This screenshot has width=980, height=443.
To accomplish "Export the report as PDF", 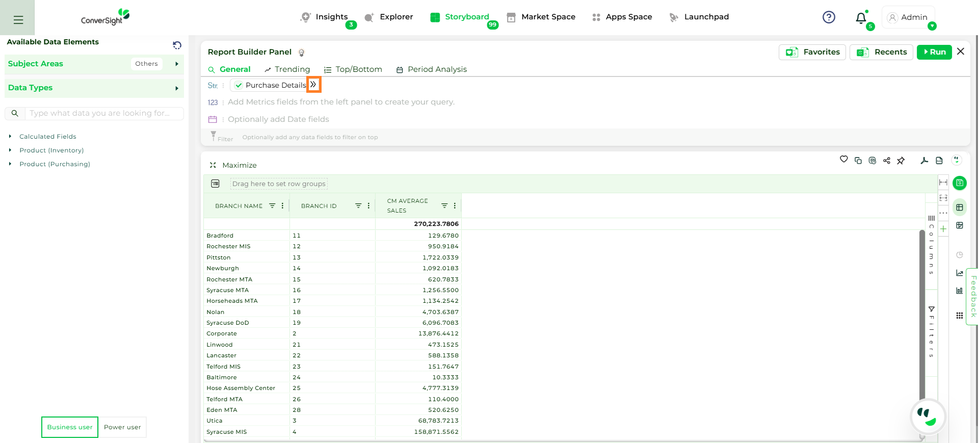I will tap(924, 161).
